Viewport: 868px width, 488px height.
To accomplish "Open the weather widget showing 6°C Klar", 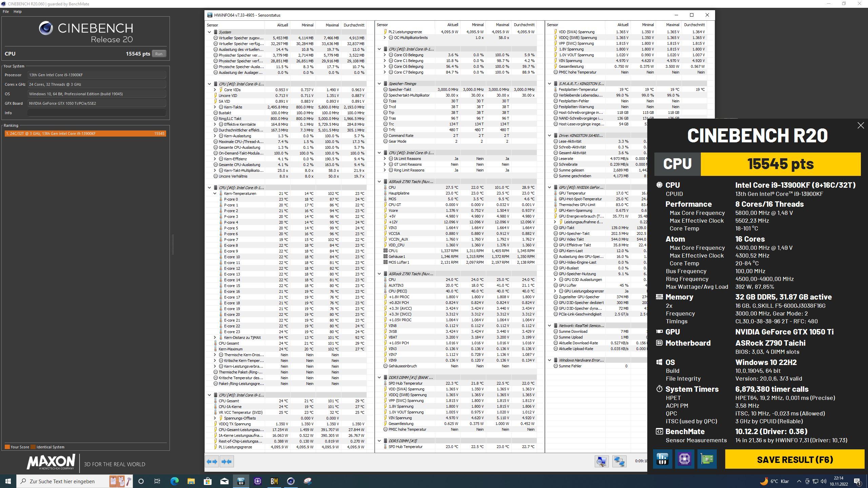I will [774, 481].
